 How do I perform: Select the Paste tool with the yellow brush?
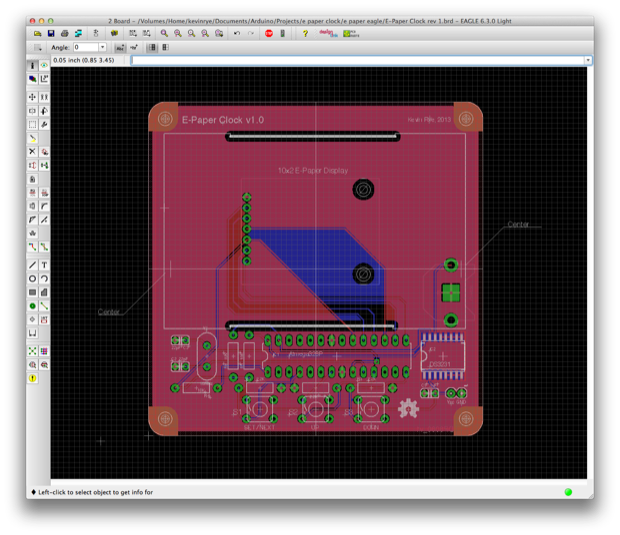(x=32, y=138)
